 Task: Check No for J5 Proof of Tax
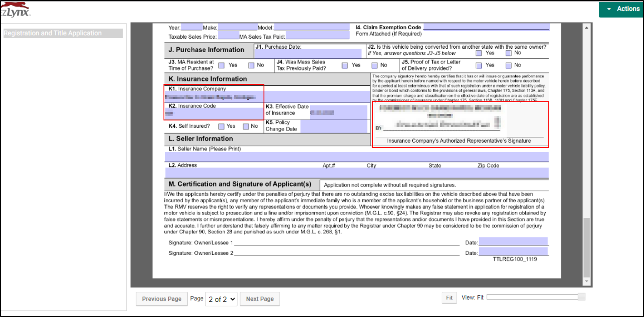[509, 65]
